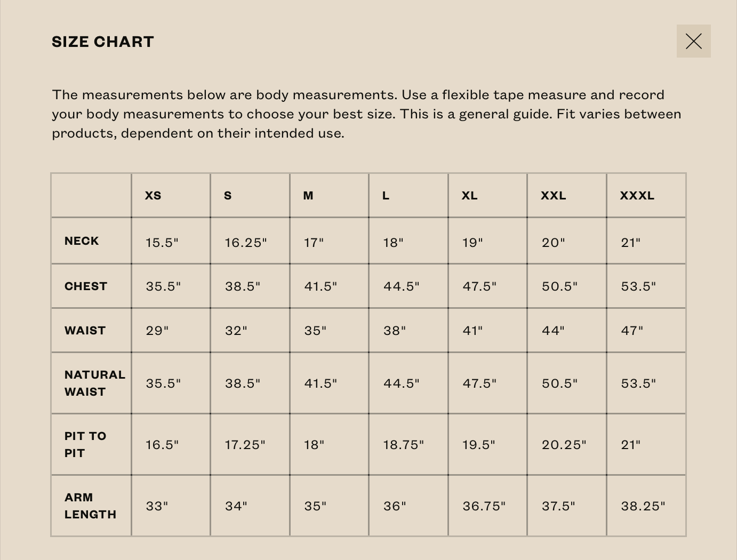Image resolution: width=737 pixels, height=560 pixels.
Task: Select the CHEST row label
Action: pyautogui.click(x=86, y=286)
